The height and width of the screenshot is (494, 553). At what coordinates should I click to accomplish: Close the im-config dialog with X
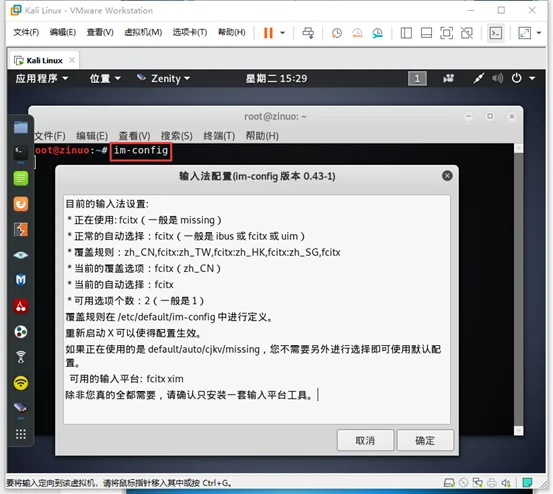click(x=447, y=176)
